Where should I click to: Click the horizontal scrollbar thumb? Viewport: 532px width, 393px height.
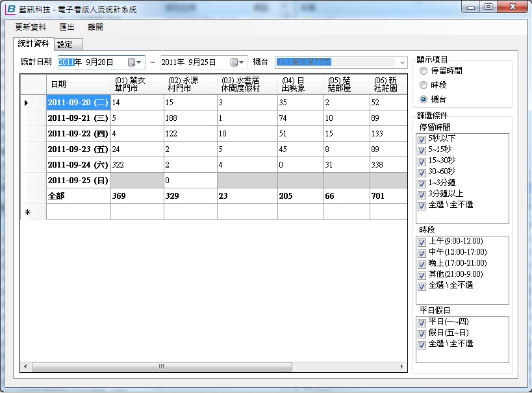coord(162,366)
